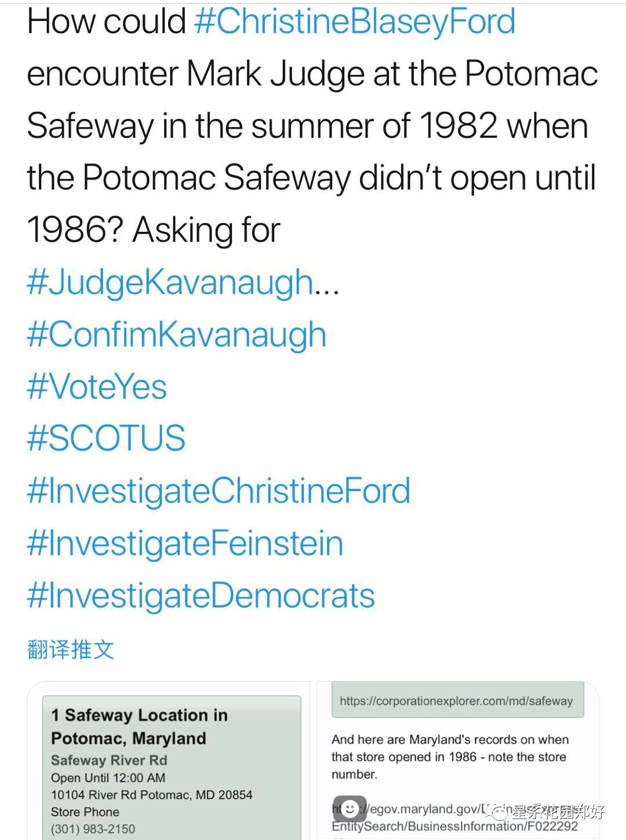Tap the 10104 River Rd Potomac address
This screenshot has height=840, width=626.
pyautogui.click(x=151, y=795)
